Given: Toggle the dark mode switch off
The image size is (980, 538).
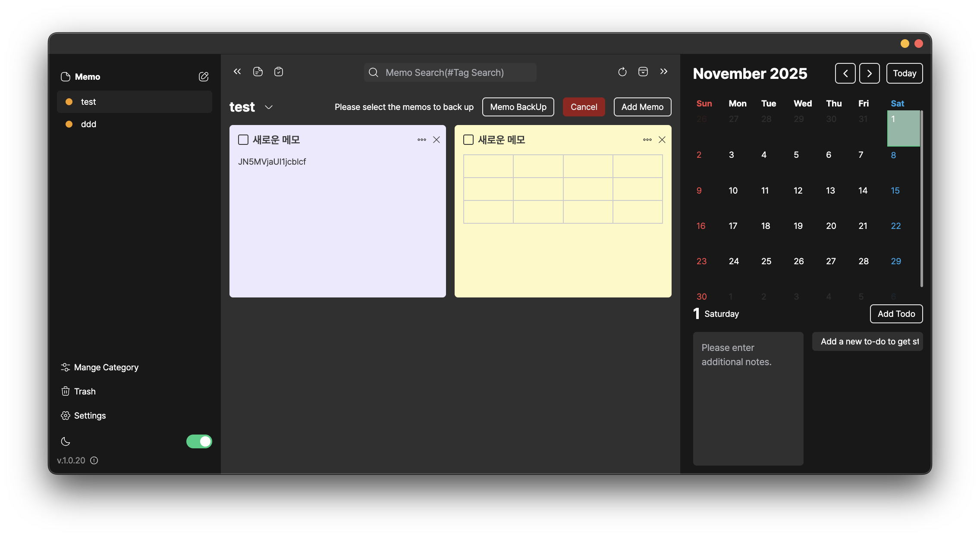Looking at the screenshot, I should 199,441.
